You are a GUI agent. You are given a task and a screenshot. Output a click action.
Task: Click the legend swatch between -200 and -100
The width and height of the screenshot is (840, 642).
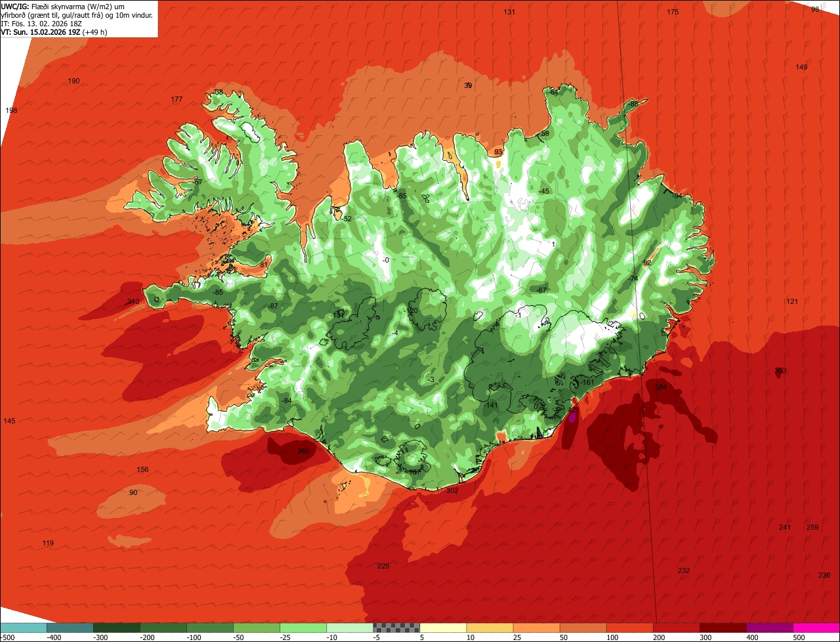163,628
